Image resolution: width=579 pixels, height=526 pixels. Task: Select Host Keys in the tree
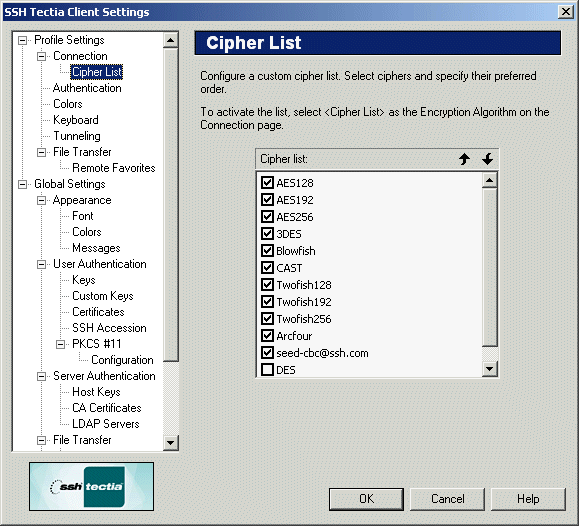[x=96, y=392]
